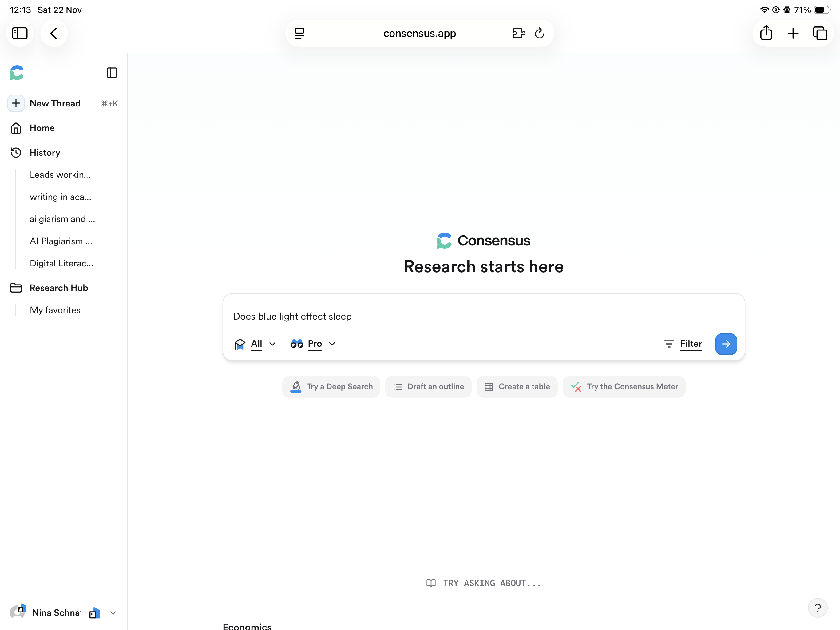This screenshot has height=630, width=840.
Task: Open the help question mark button
Action: click(x=817, y=608)
